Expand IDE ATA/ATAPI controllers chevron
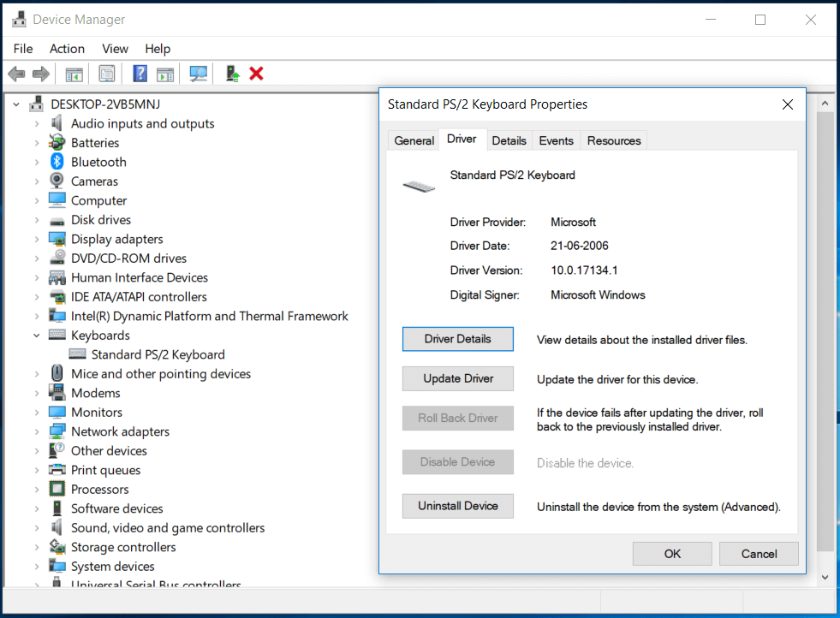The height and width of the screenshot is (618, 840). (37, 297)
